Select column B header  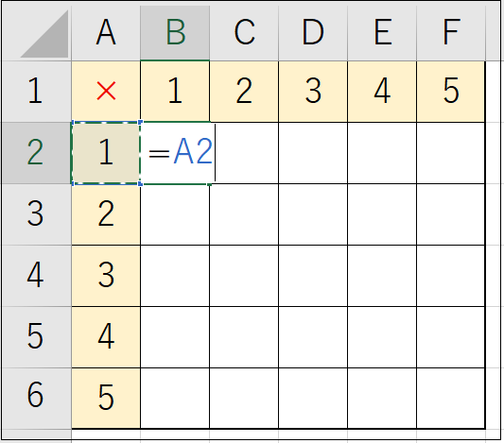click(x=175, y=33)
